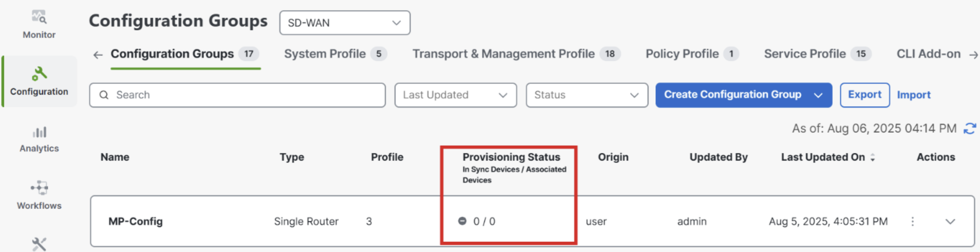The image size is (980, 252).
Task: Open the Status filter dropdown
Action: point(587,95)
